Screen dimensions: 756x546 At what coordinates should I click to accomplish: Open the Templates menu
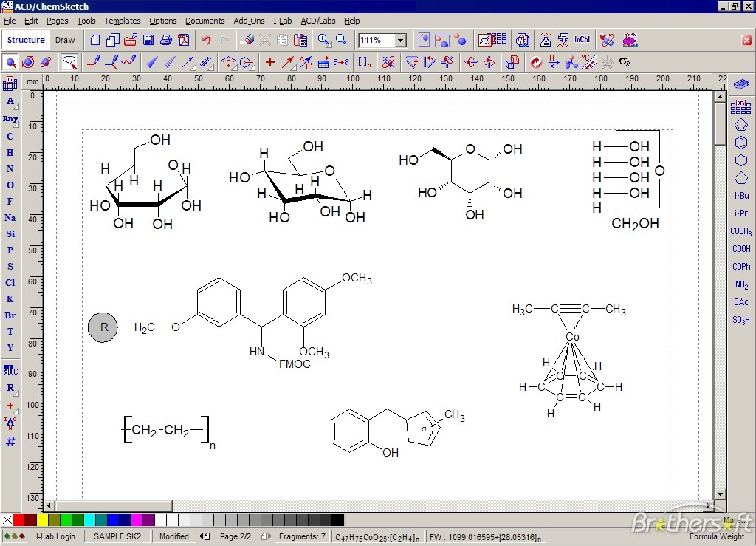click(121, 21)
